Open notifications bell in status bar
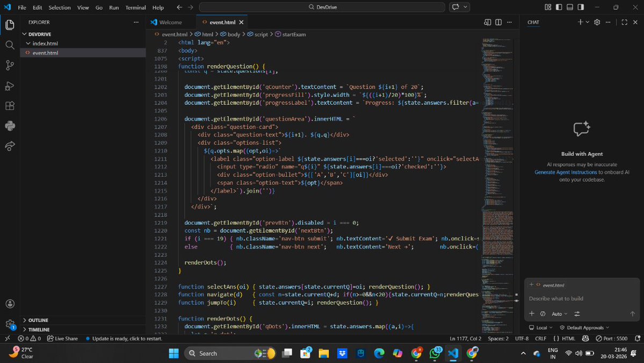Viewport: 644px width, 363px height. point(638,339)
